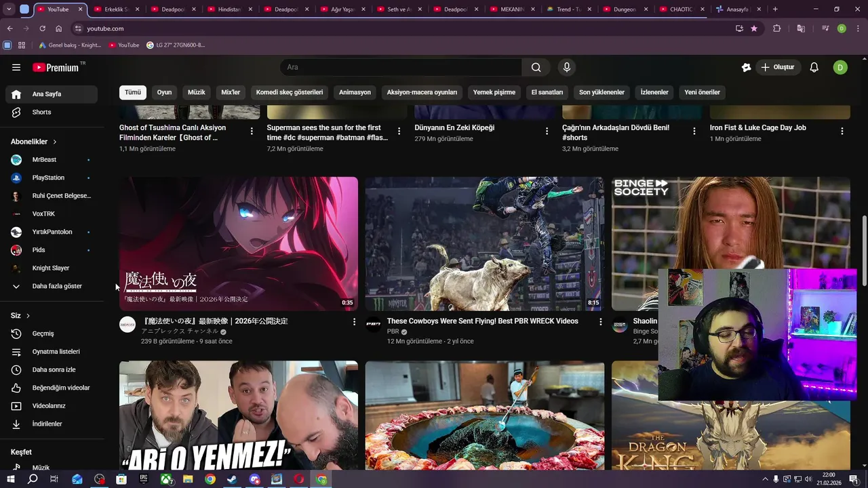Select the Yemek pişirme chip
The width and height of the screenshot is (868, 488).
tap(494, 92)
